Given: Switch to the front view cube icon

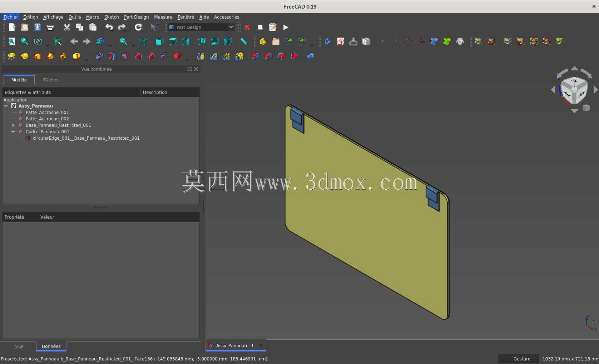Looking at the screenshot, I should click(x=160, y=41).
